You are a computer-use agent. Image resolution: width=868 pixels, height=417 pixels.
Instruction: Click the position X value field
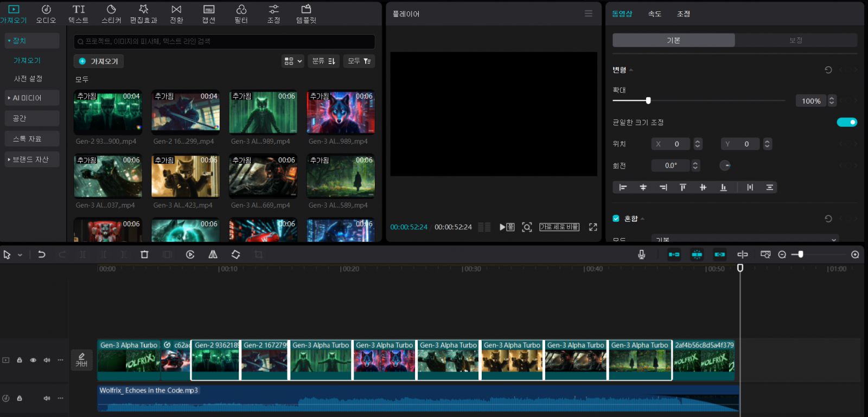pos(671,144)
